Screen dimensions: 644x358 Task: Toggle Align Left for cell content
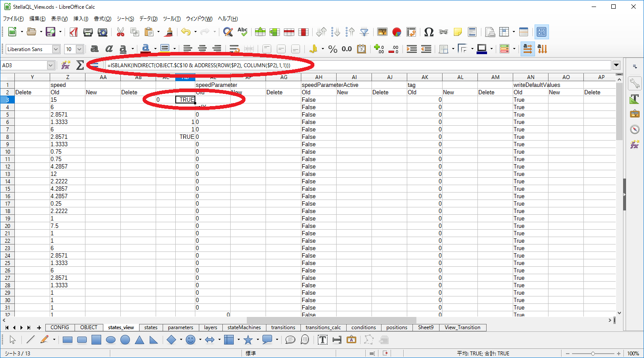pos(187,49)
